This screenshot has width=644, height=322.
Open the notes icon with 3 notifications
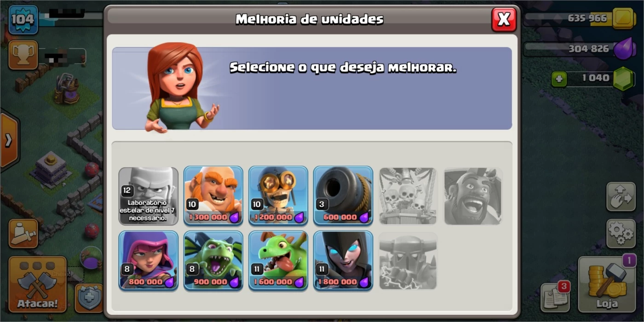[x=555, y=297]
